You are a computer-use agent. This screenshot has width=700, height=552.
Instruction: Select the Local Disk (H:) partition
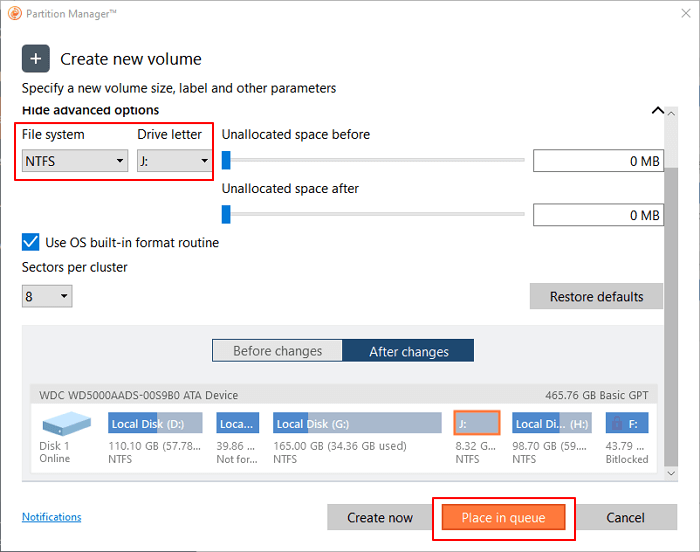pos(551,423)
